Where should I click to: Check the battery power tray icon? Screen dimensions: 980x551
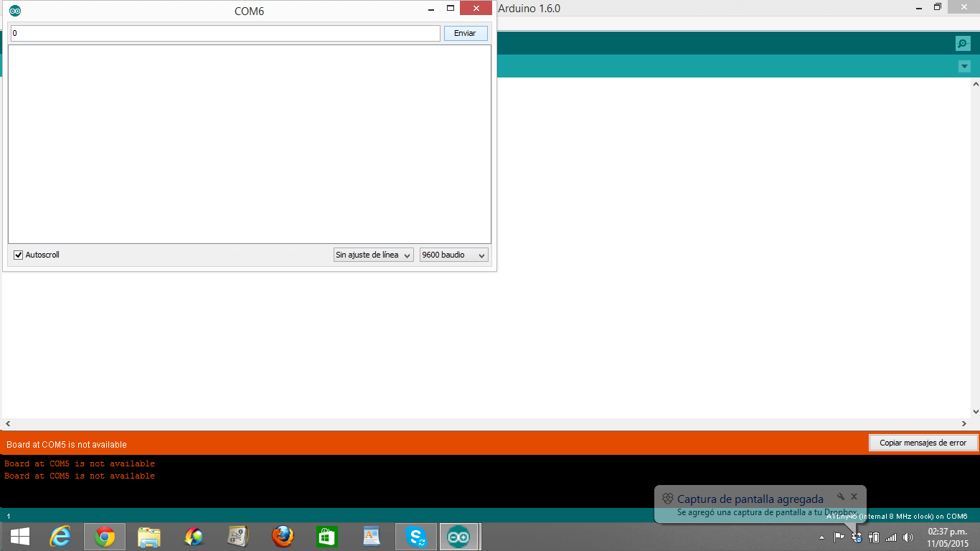[x=874, y=537]
